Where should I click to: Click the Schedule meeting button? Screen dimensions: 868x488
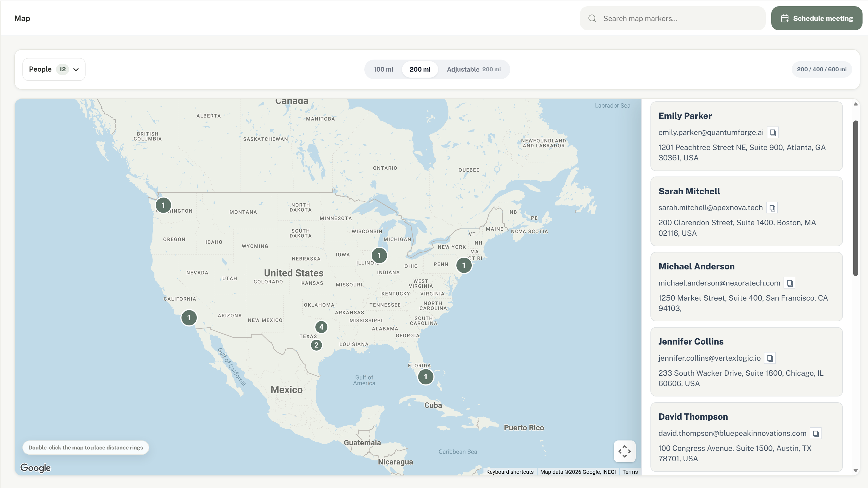click(x=816, y=19)
